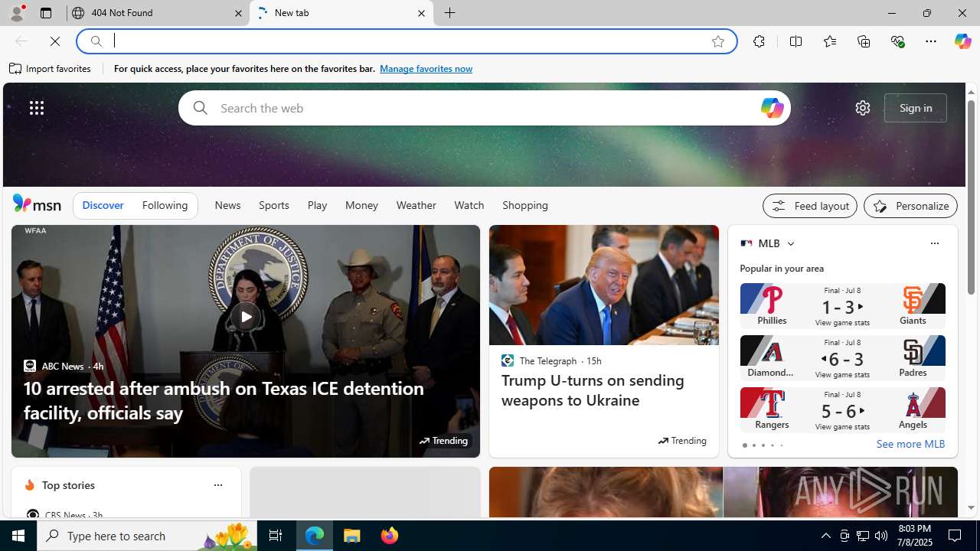This screenshot has width=980, height=551.
Task: Click the web search magnifier icon
Action: click(200, 108)
